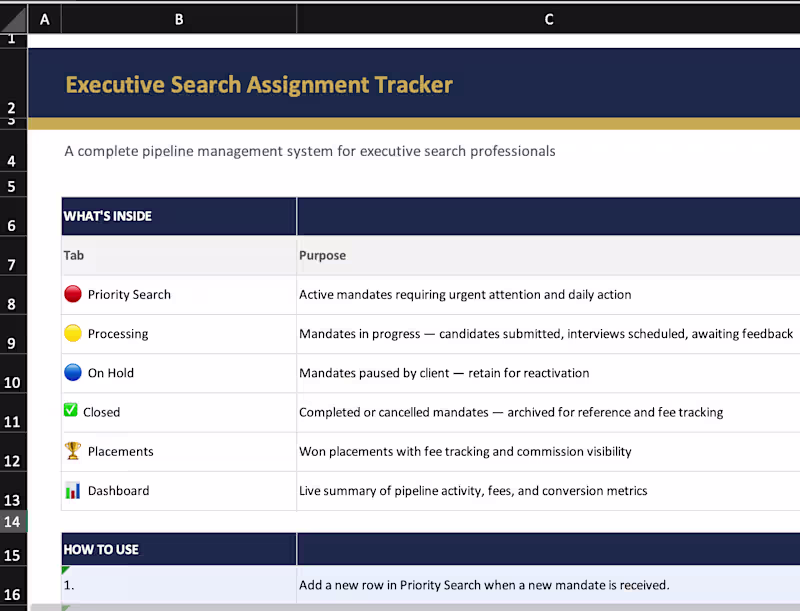Click the highlighted row 14 header

pyautogui.click(x=13, y=522)
